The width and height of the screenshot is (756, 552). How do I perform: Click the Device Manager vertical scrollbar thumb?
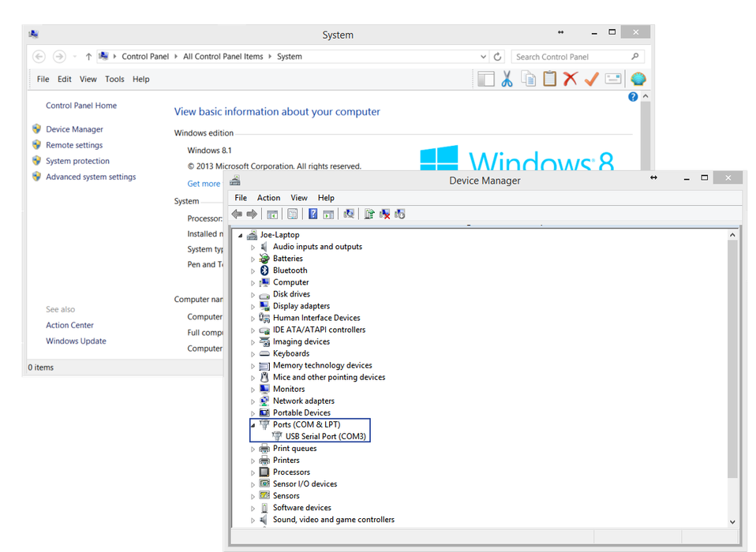732,359
